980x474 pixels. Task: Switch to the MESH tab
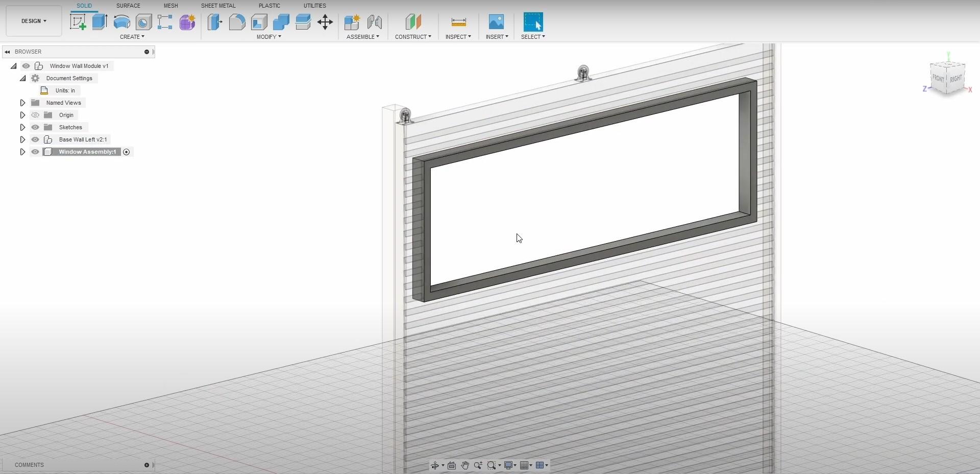tap(171, 6)
